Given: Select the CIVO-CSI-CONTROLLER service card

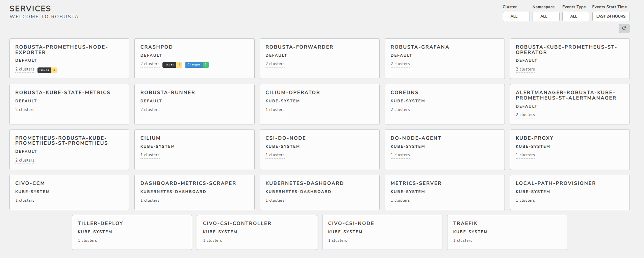Looking at the screenshot, I should [x=257, y=232].
